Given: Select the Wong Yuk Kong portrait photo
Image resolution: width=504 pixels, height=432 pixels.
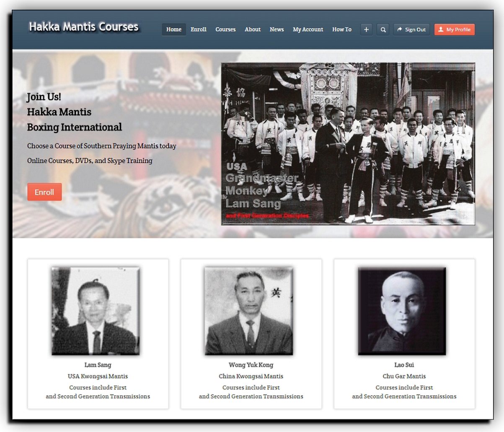Looking at the screenshot, I should pos(249,311).
